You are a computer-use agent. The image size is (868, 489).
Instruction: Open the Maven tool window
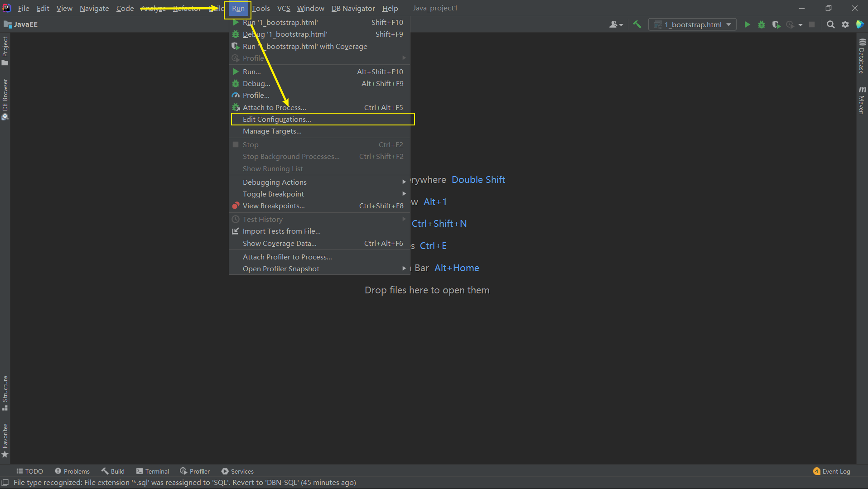pos(862,100)
